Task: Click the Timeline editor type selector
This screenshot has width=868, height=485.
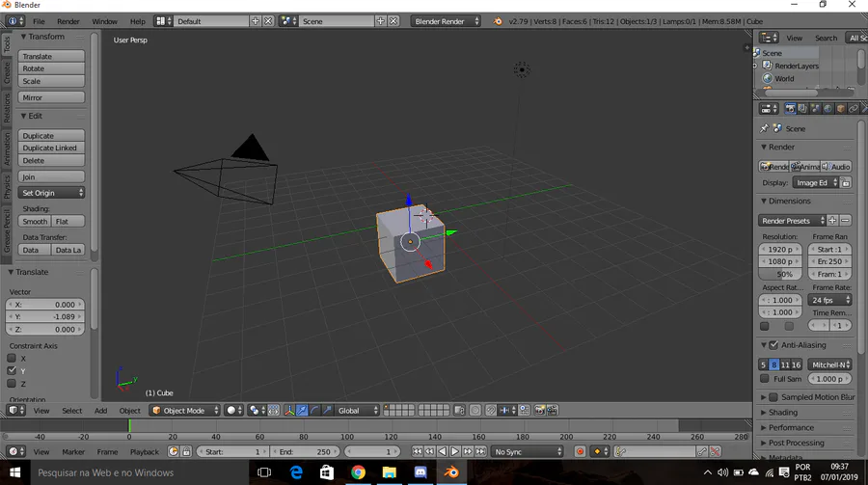Action: [15, 452]
